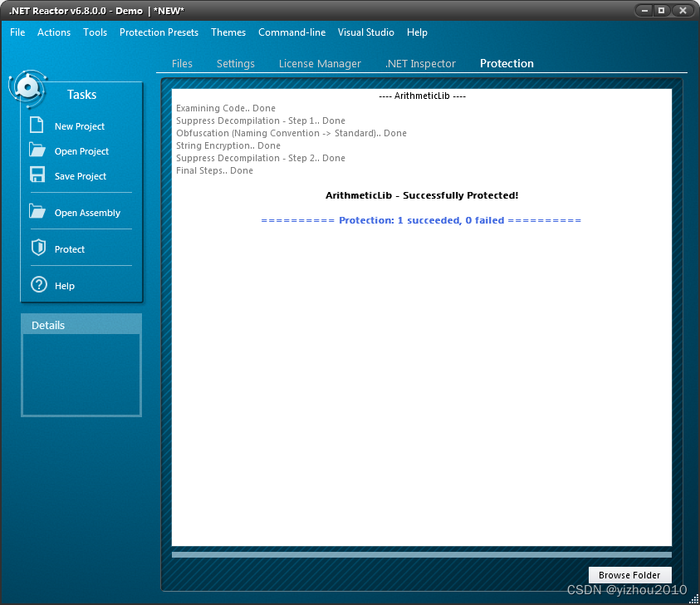Click the .NET Reactor logo above Tasks
700x605 pixels.
(x=27, y=88)
